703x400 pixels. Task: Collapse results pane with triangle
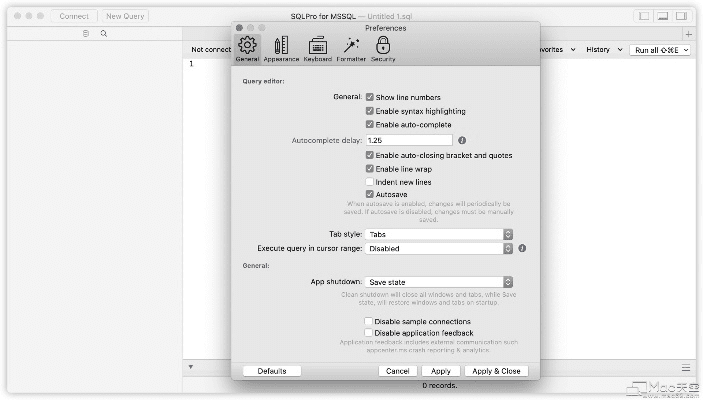click(x=191, y=367)
